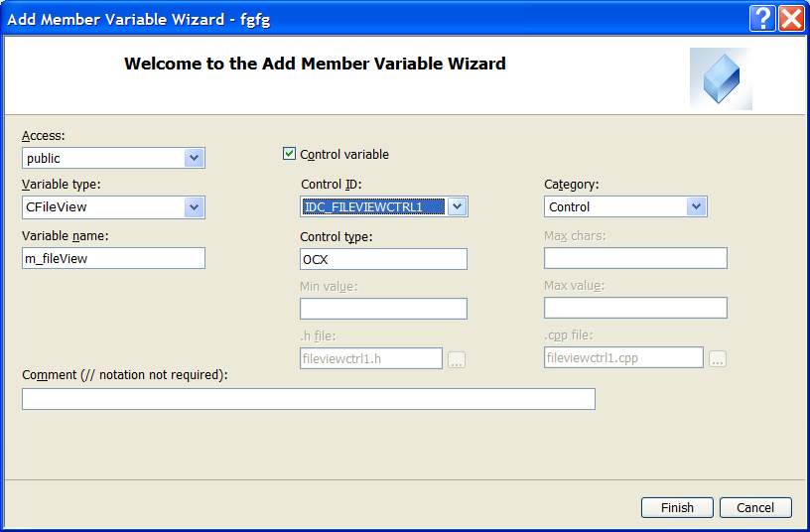Select the Control type field showing OCX
Viewport: 810px width, 532px height.
pos(383,259)
